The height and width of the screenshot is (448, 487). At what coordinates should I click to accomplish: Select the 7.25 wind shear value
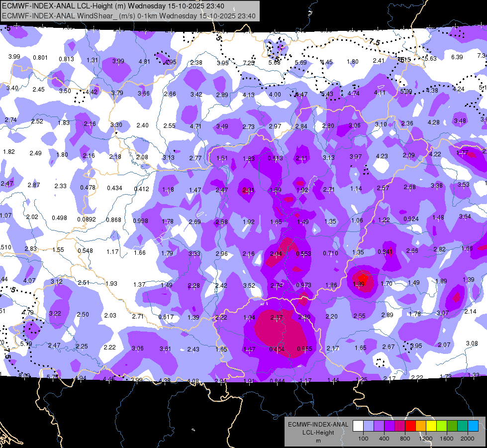248,63
